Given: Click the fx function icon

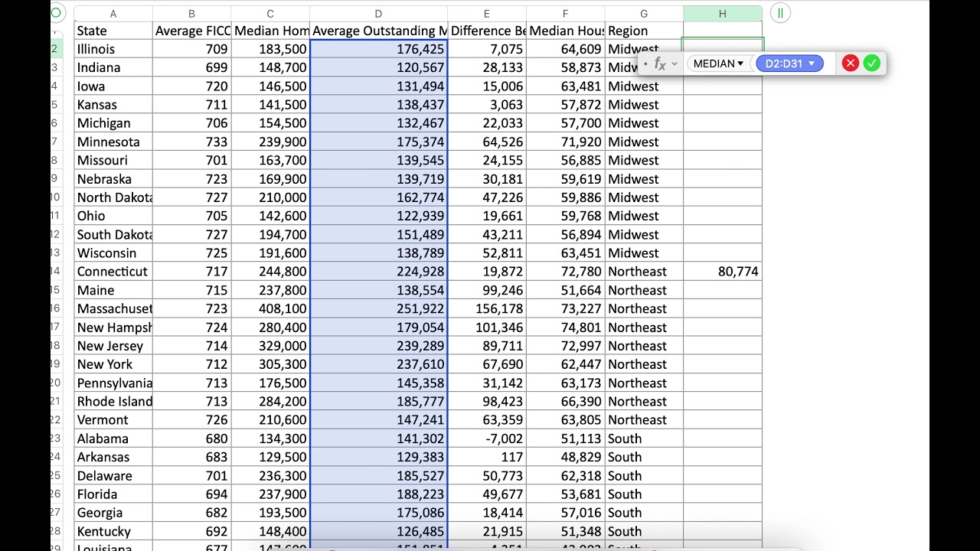Looking at the screenshot, I should tap(659, 64).
